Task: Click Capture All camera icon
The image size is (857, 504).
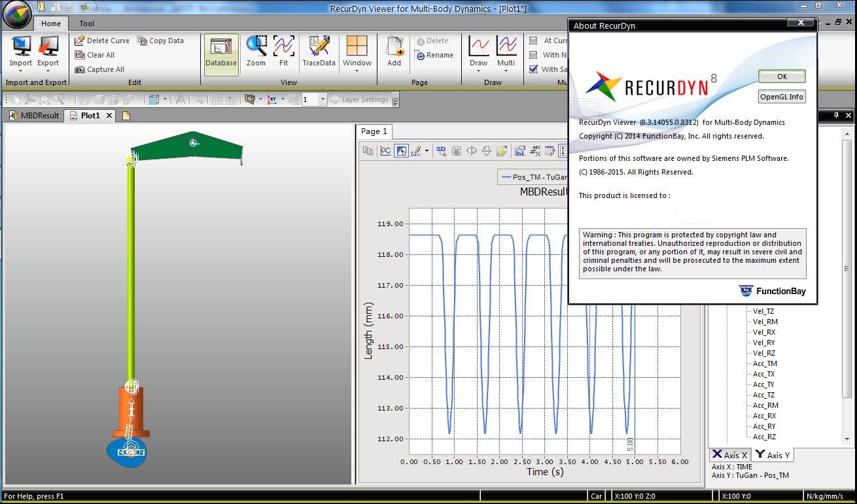Action: tap(79, 69)
